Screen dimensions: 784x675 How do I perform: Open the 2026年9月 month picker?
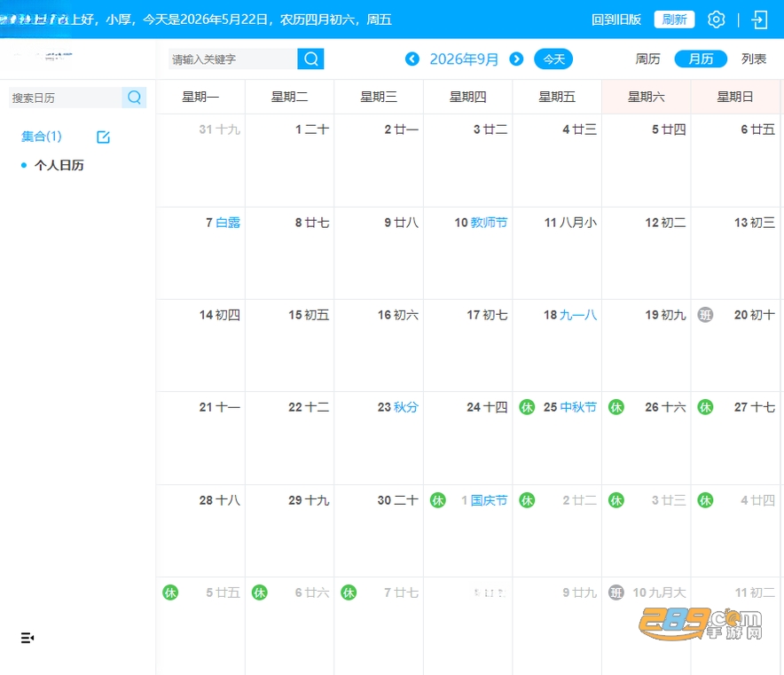[464, 59]
